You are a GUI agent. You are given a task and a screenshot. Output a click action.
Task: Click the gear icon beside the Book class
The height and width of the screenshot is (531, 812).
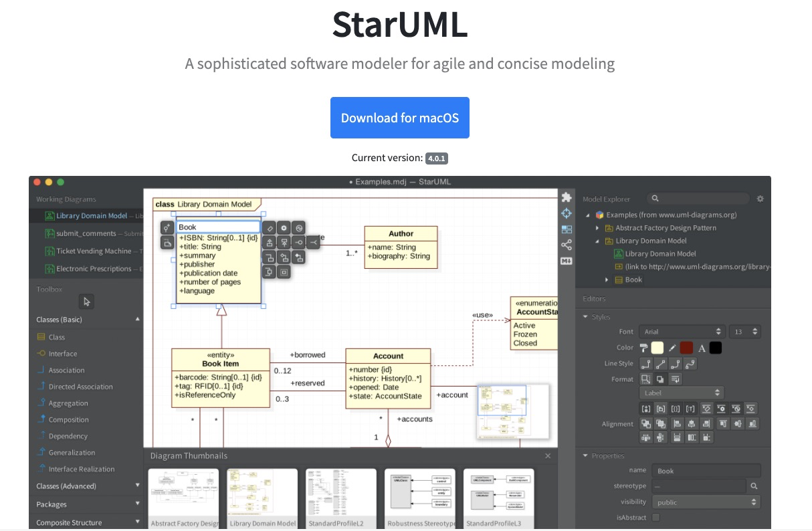[x=284, y=227]
